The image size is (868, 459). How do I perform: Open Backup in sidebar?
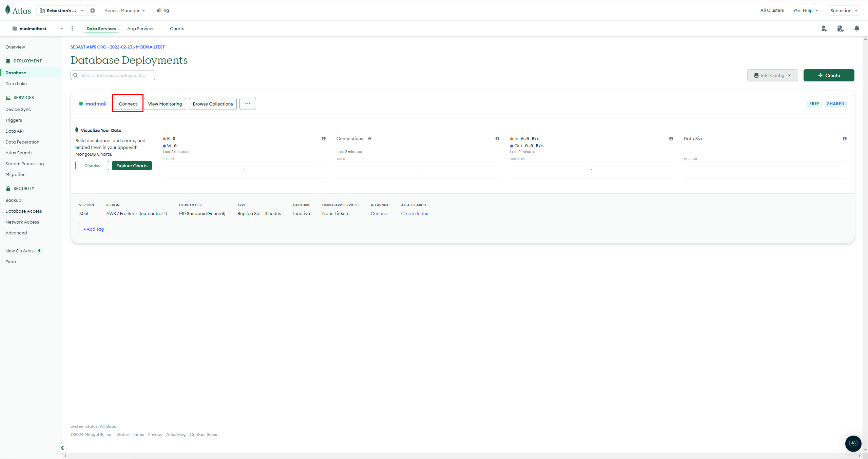pyautogui.click(x=13, y=200)
